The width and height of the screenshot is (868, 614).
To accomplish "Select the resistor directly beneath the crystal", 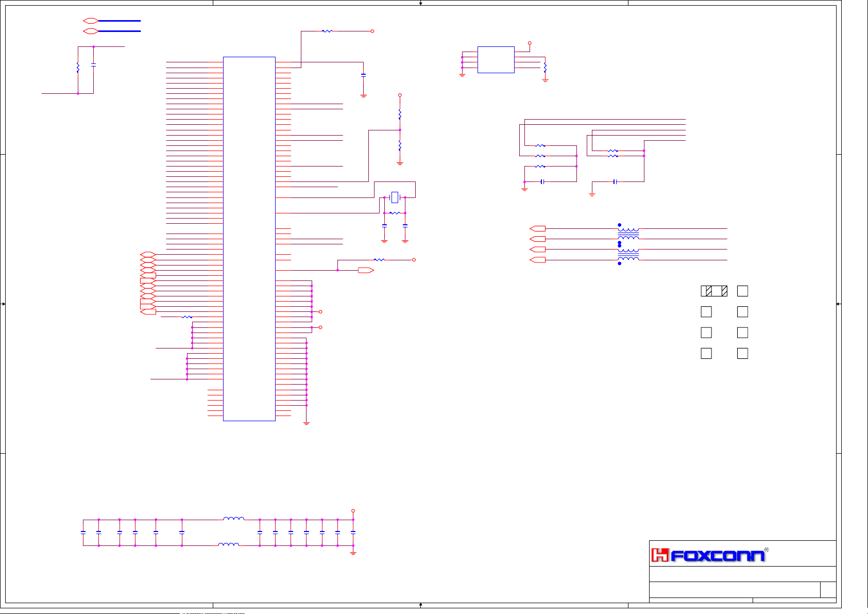I will click(x=395, y=213).
